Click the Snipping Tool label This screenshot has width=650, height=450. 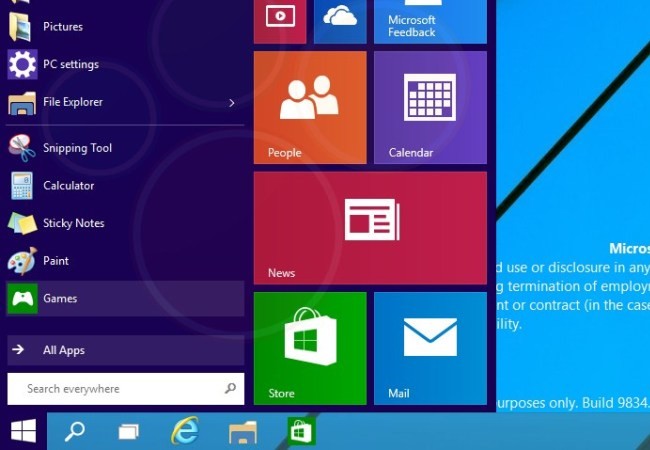pyautogui.click(x=78, y=148)
